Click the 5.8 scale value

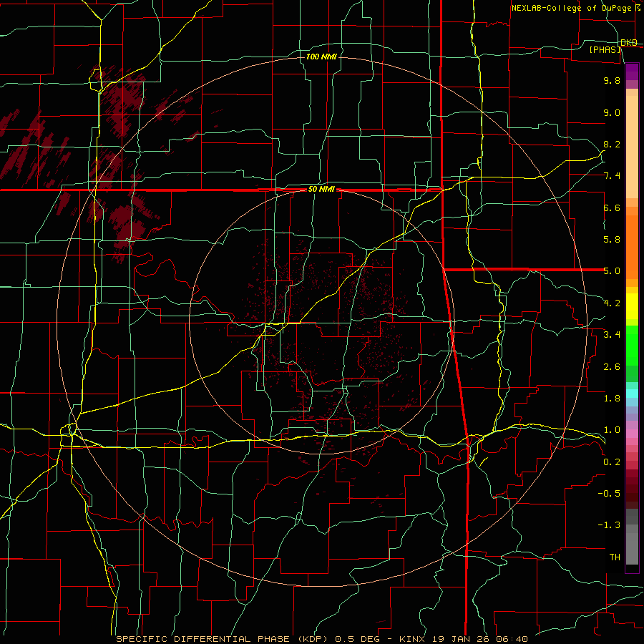612,240
